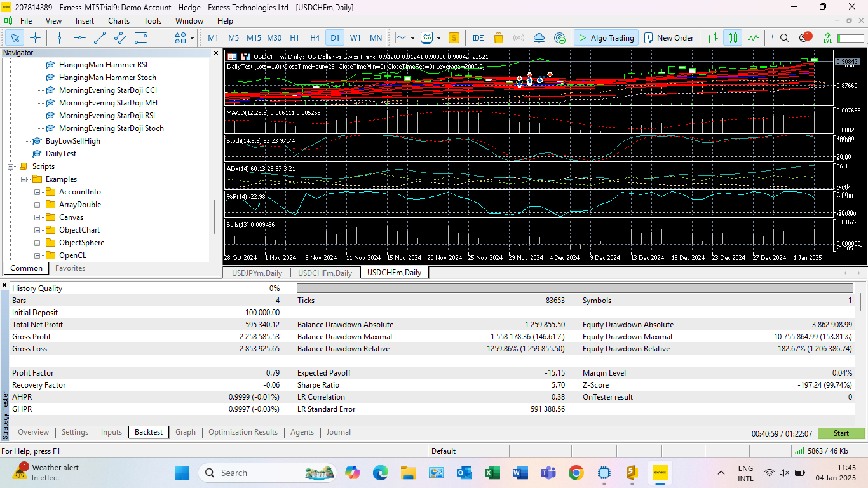
Task: Open the Charts menu
Action: (119, 21)
